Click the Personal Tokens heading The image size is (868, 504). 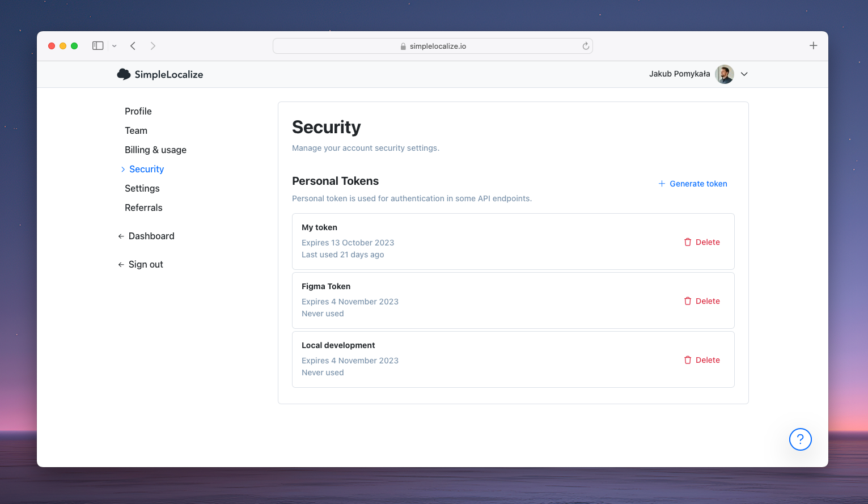pos(335,181)
